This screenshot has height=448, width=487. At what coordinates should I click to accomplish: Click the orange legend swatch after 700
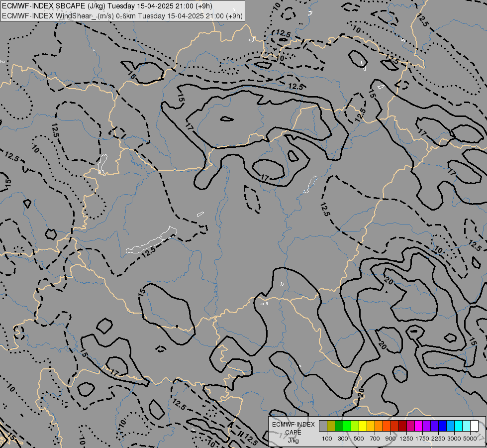[x=379, y=426]
